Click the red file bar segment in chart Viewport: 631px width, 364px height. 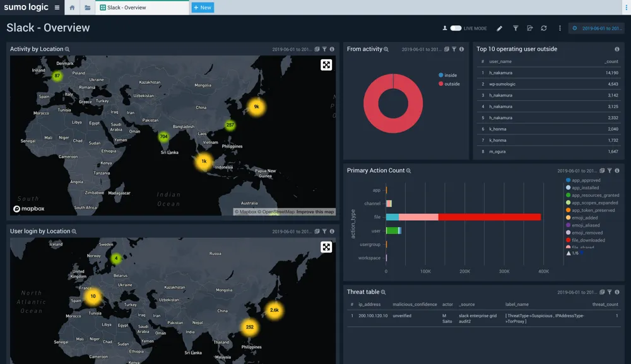click(x=489, y=217)
